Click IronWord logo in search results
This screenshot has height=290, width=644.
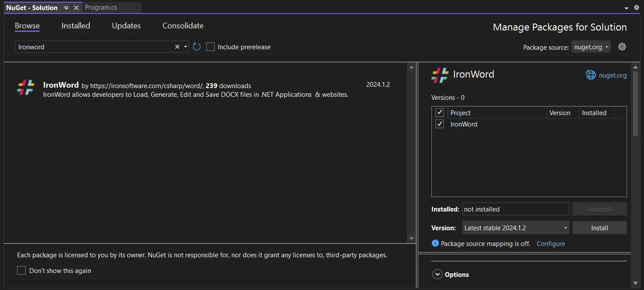(x=26, y=87)
